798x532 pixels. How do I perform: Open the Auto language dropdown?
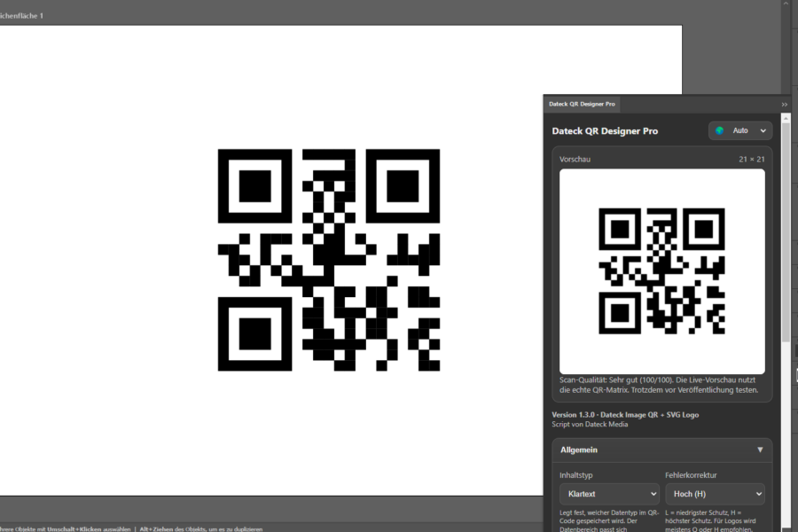(x=740, y=131)
